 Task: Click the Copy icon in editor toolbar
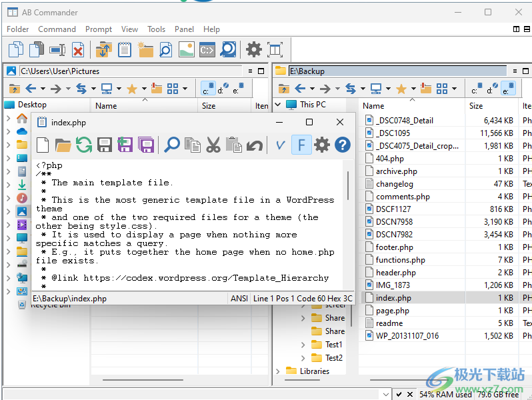[193, 145]
